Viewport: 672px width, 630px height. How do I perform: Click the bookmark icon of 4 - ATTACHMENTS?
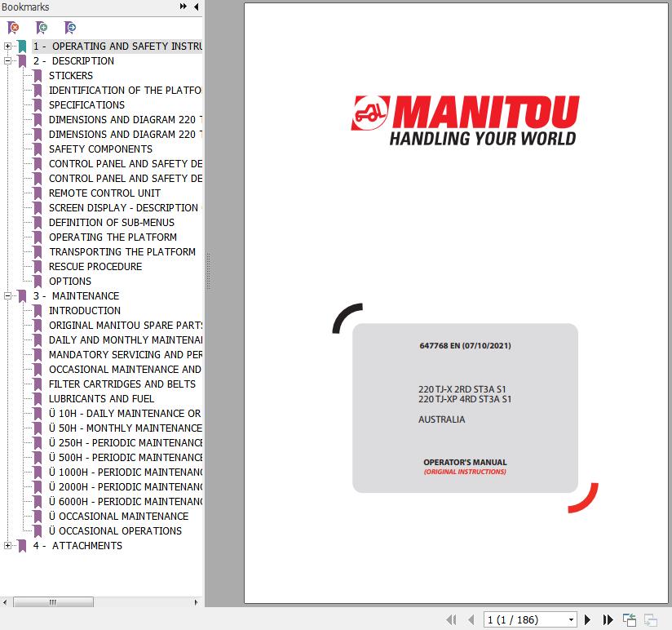point(22,546)
